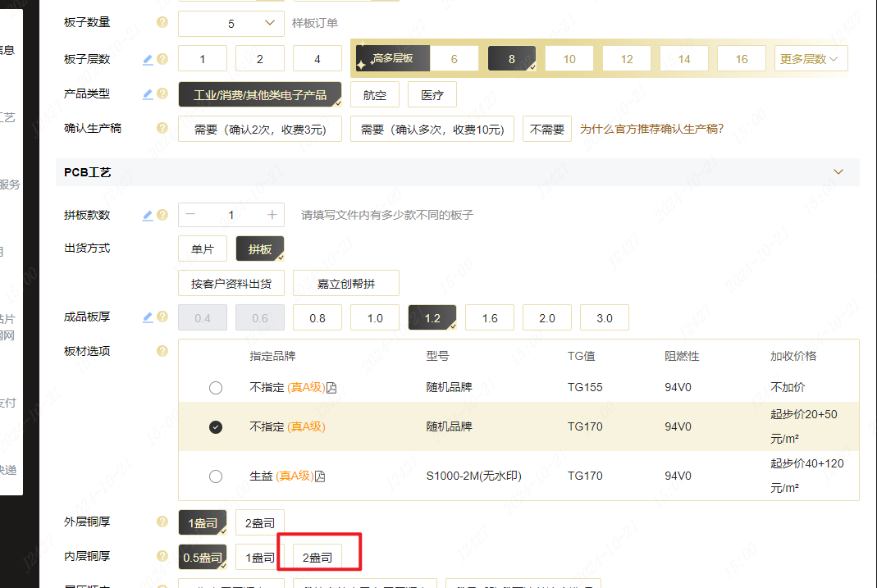Select 2盎司 inner copper thickness

point(317,558)
